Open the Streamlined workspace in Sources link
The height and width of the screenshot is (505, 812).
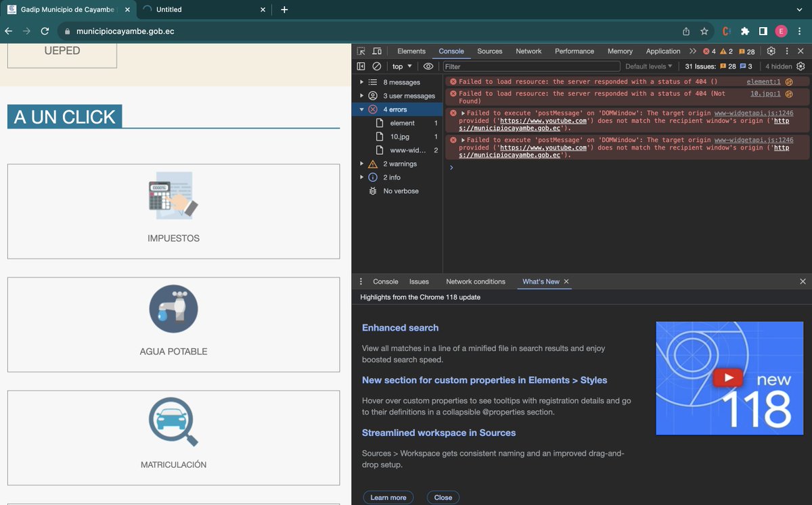coord(439,433)
